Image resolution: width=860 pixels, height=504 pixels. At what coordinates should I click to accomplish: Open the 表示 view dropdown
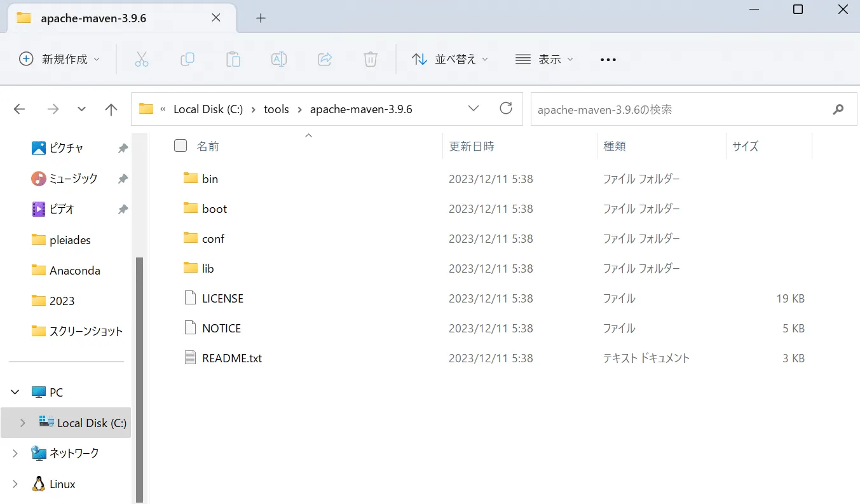coord(544,59)
